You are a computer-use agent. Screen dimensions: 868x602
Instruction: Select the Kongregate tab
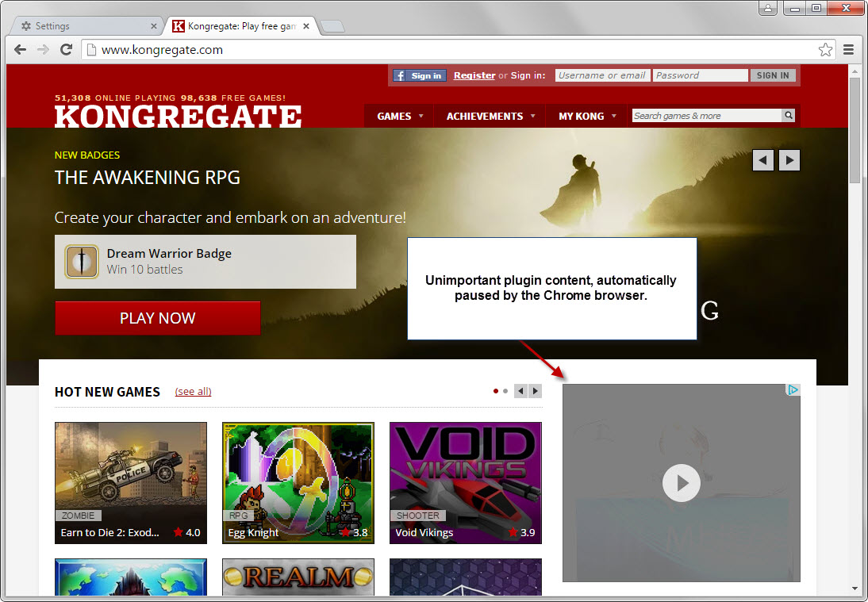[x=241, y=26]
